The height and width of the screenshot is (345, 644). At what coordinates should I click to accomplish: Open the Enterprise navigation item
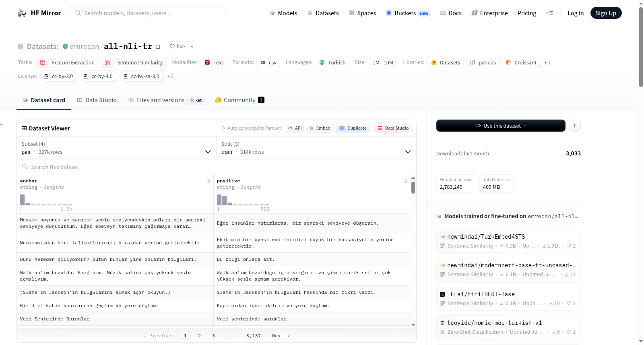(490, 13)
